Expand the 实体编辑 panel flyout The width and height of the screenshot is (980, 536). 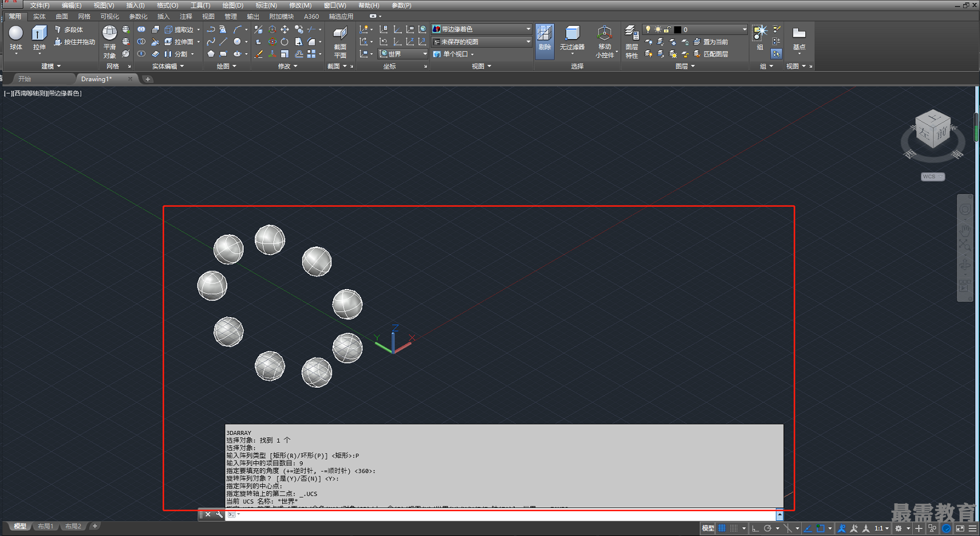(168, 67)
